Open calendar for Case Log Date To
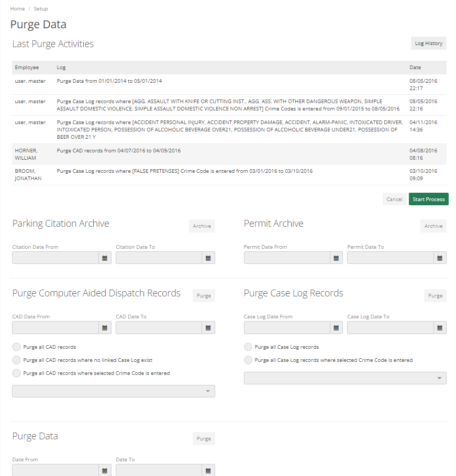 [440, 328]
